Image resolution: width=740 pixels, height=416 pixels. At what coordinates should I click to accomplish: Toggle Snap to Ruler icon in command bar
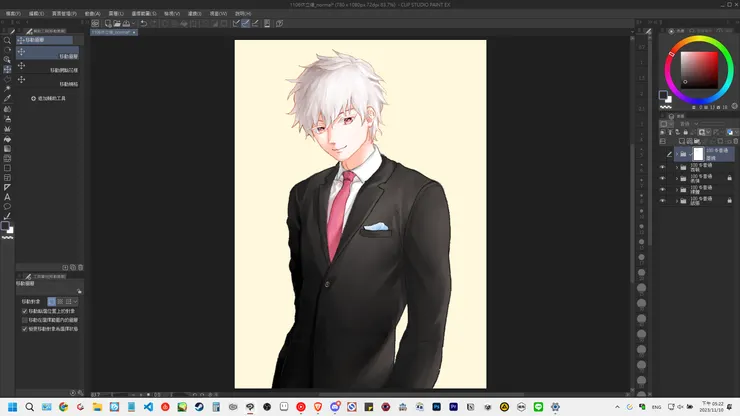point(236,23)
